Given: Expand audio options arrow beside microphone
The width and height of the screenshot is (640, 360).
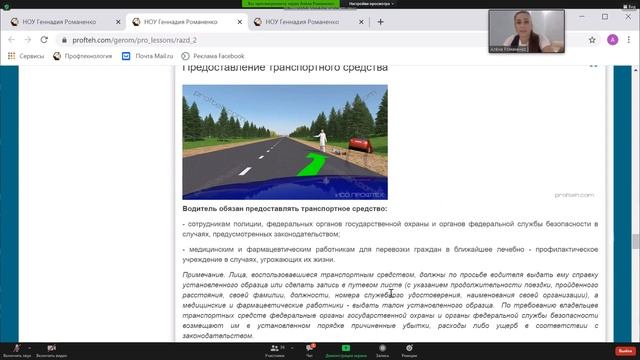Looking at the screenshot, I should point(29,348).
